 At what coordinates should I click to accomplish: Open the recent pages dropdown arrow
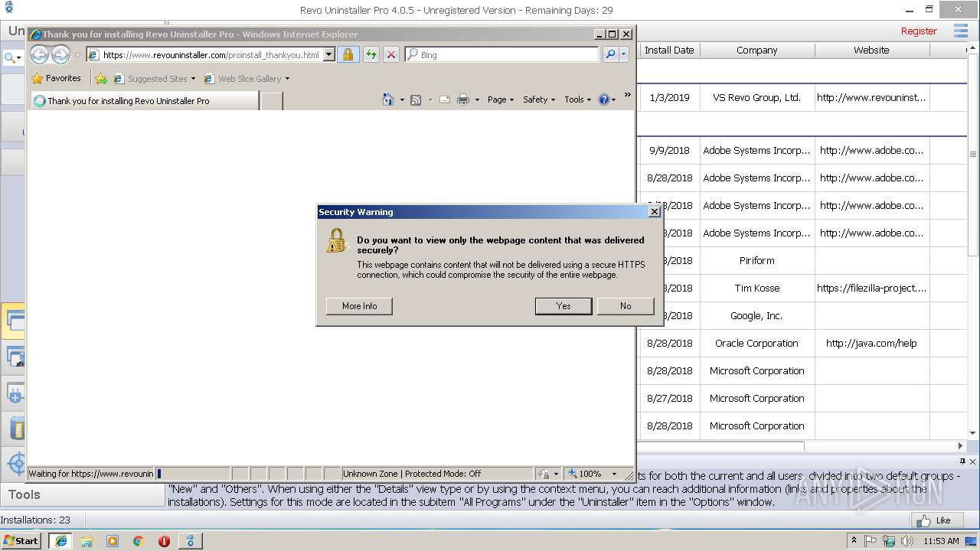(77, 55)
